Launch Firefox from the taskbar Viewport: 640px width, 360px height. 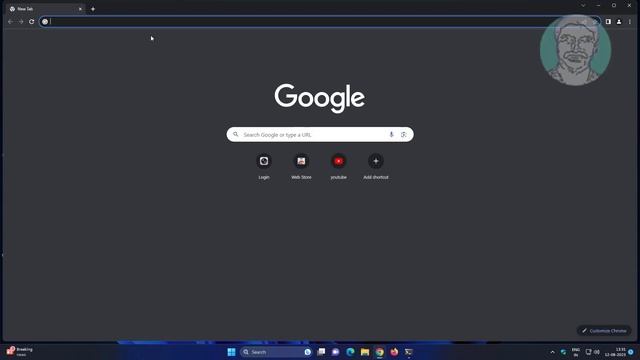pos(394,352)
